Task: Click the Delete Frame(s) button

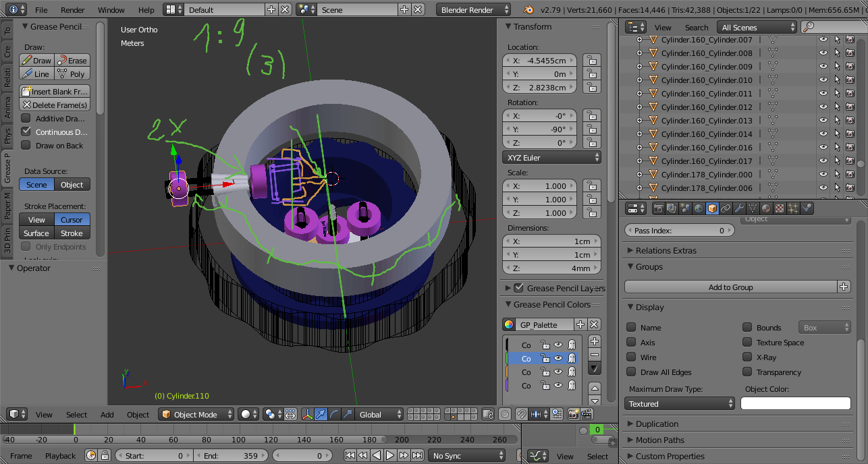Action: tap(55, 105)
